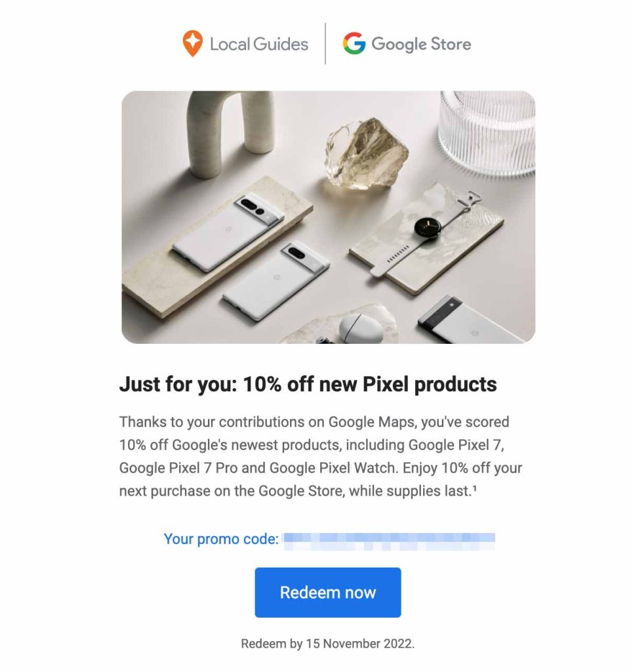
Task: Click the vertical divider between the logos
Action: (325, 44)
